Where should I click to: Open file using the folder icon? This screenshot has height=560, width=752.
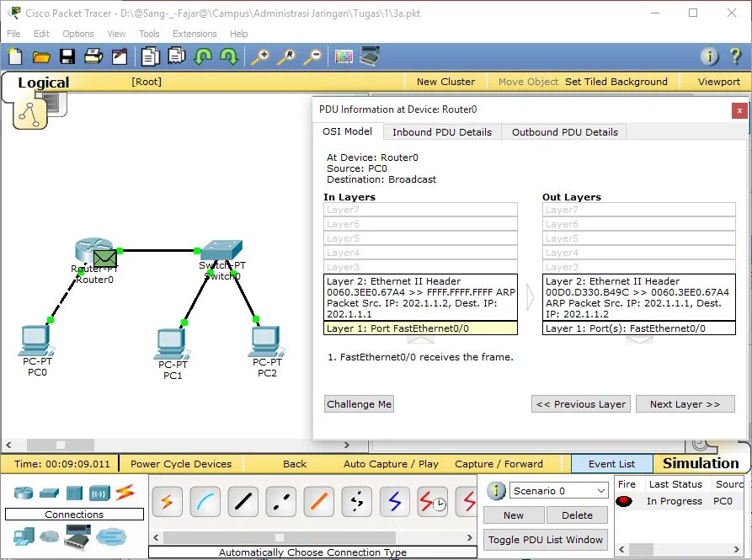coord(41,57)
